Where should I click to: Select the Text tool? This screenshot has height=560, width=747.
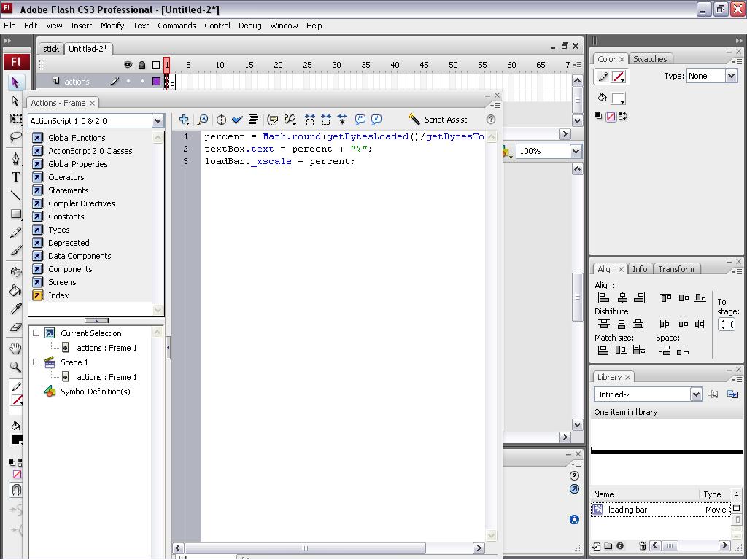(x=15, y=177)
